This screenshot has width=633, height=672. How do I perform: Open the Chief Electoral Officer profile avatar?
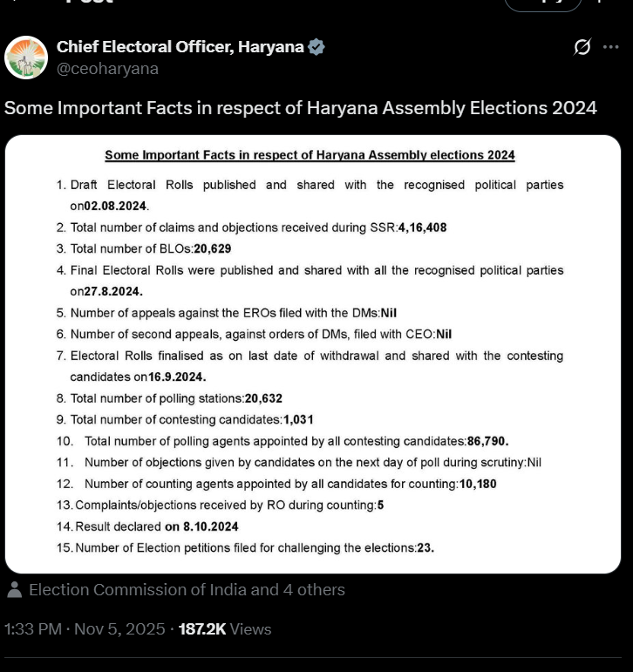26,58
